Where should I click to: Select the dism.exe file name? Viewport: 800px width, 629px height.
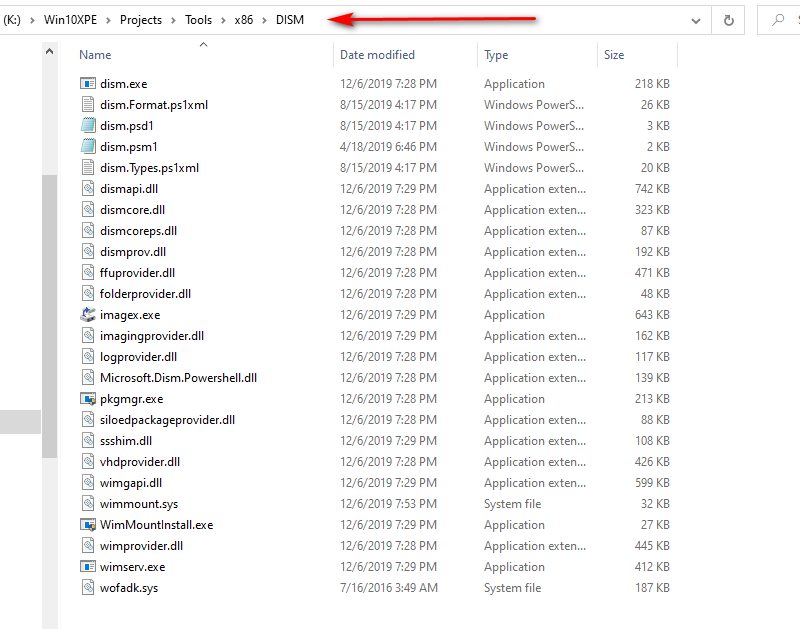coord(123,84)
